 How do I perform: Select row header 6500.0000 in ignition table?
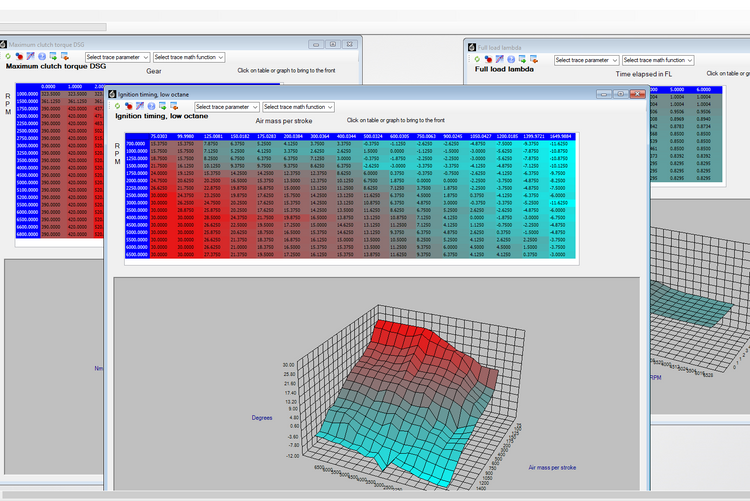(x=137, y=255)
